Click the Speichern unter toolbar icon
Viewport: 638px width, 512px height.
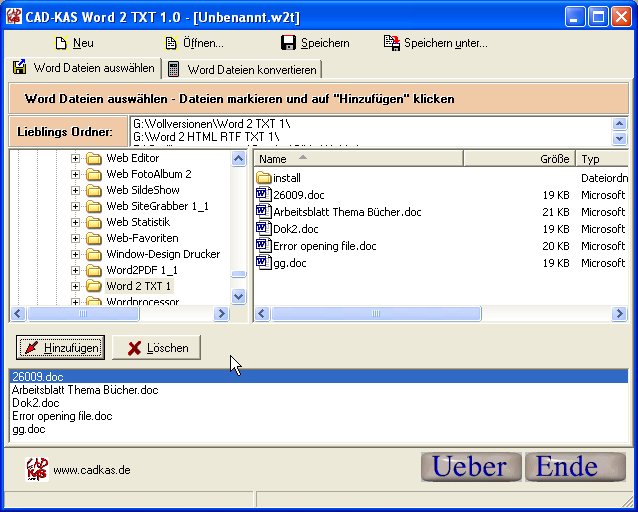tap(392, 43)
